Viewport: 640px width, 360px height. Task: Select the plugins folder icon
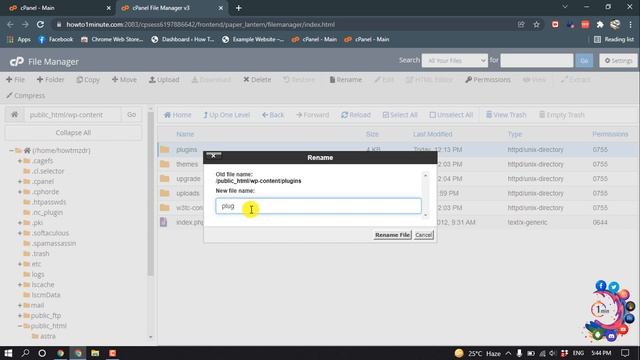pyautogui.click(x=164, y=149)
